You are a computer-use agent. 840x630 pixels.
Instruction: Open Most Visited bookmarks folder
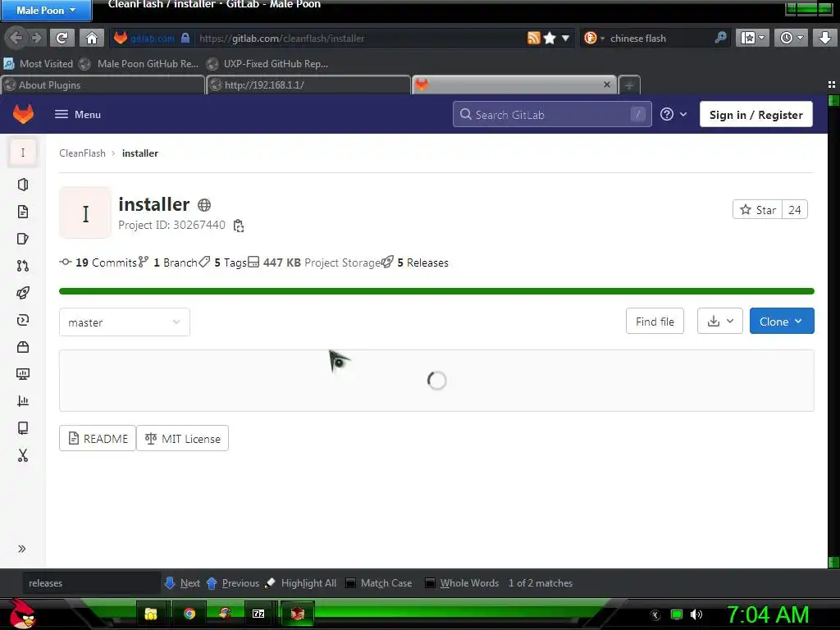click(x=39, y=64)
